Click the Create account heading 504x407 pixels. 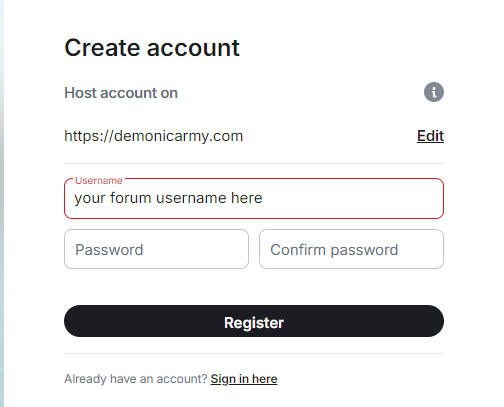point(152,48)
